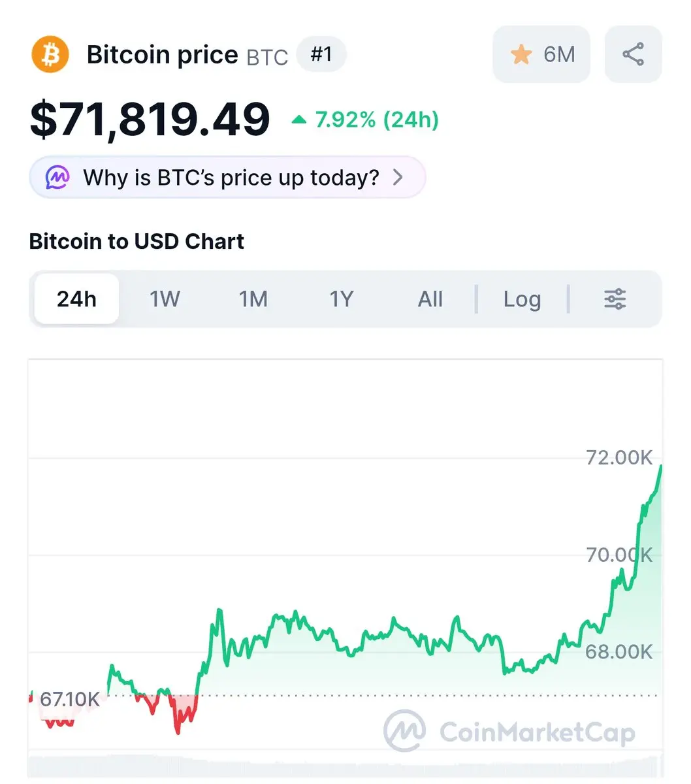
Task: Open the share icon button
Action: [x=633, y=54]
